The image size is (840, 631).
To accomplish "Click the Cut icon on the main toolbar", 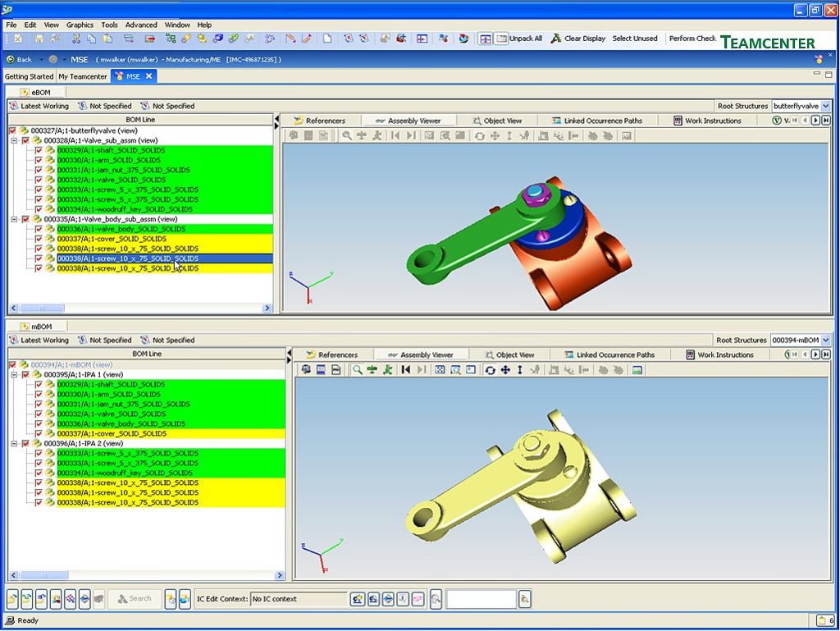I will (x=76, y=39).
